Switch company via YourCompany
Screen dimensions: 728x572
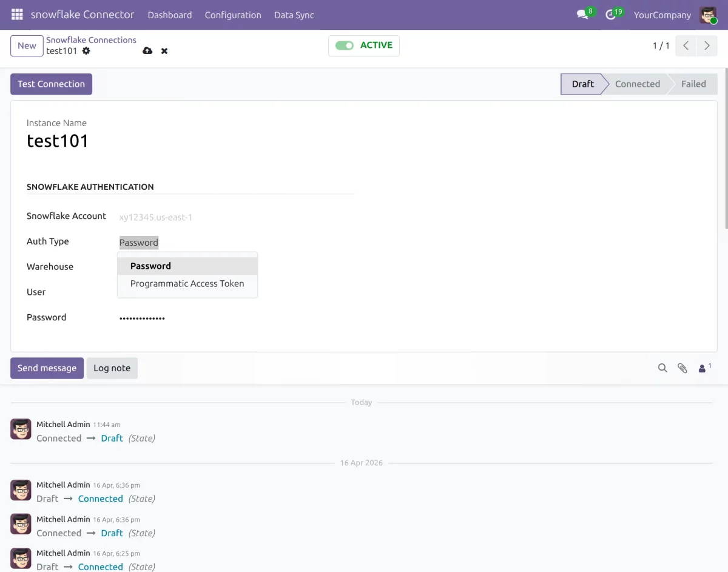662,15
